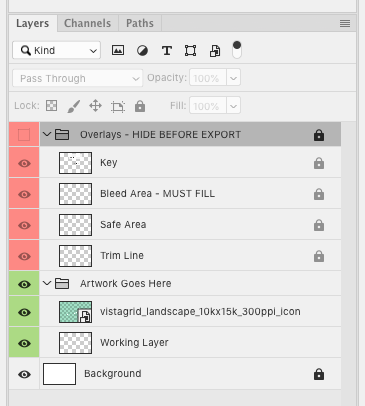The image size is (365, 406).
Task: Hide the Key layer
Action: [x=24, y=163]
